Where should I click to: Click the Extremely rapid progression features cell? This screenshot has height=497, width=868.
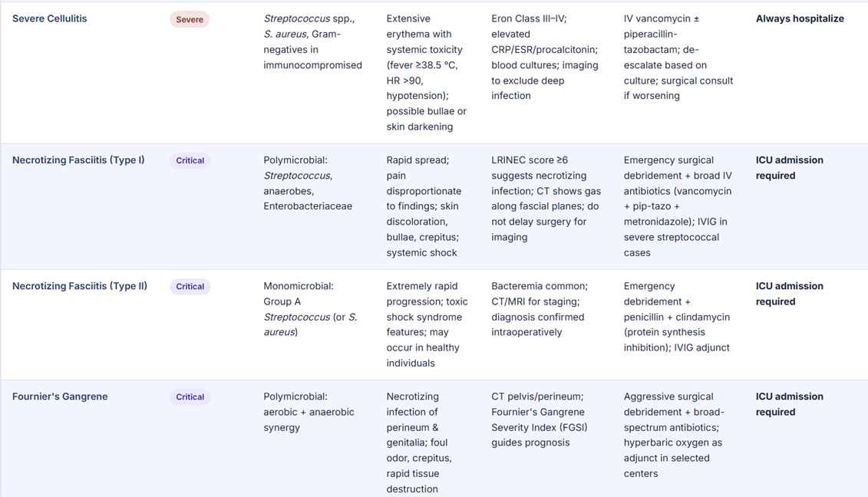click(x=427, y=324)
